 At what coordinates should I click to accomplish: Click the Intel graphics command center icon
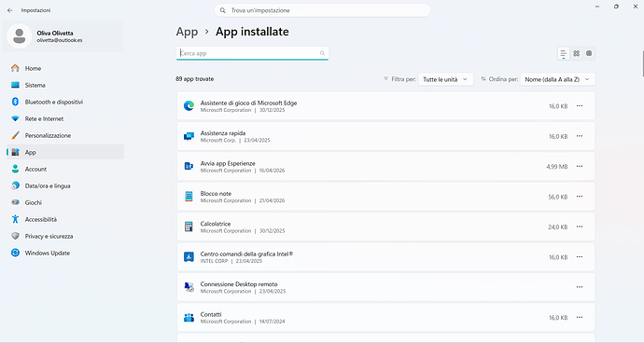point(189,257)
